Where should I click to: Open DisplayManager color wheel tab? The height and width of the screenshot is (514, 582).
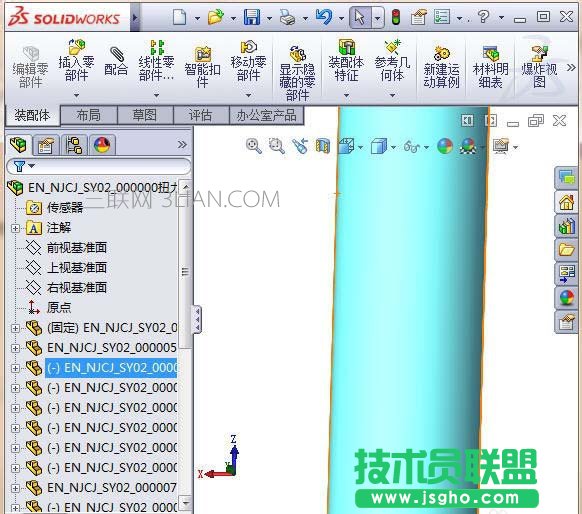coord(102,145)
